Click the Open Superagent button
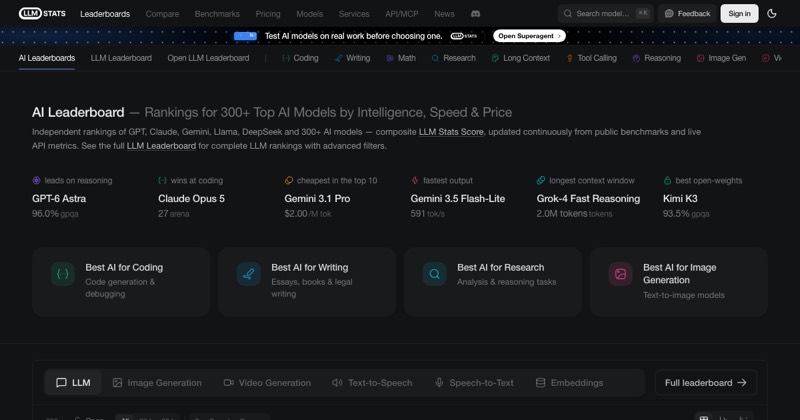This screenshot has width=800, height=420. pos(529,36)
